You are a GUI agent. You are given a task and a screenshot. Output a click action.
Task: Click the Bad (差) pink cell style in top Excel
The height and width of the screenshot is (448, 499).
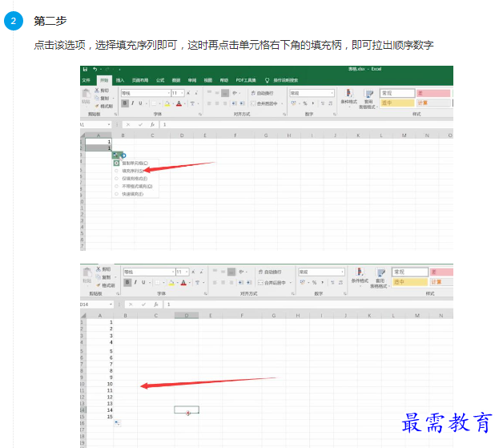click(x=433, y=93)
